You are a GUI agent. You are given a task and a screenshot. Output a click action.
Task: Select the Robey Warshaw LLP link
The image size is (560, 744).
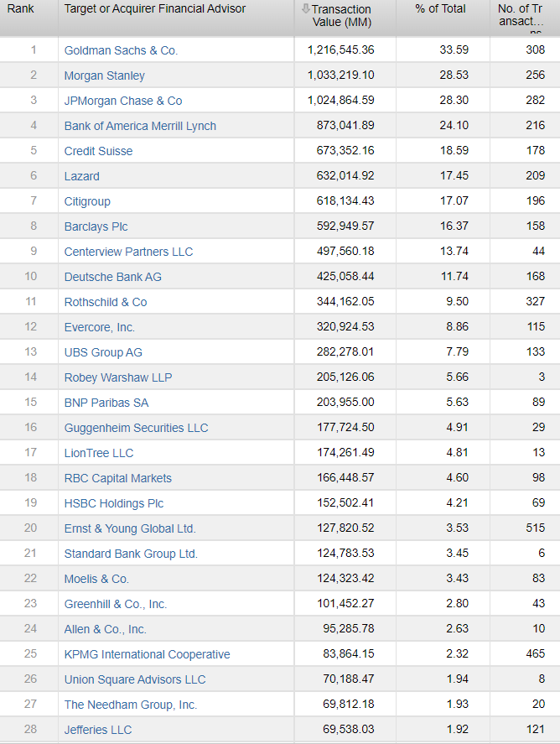click(117, 377)
